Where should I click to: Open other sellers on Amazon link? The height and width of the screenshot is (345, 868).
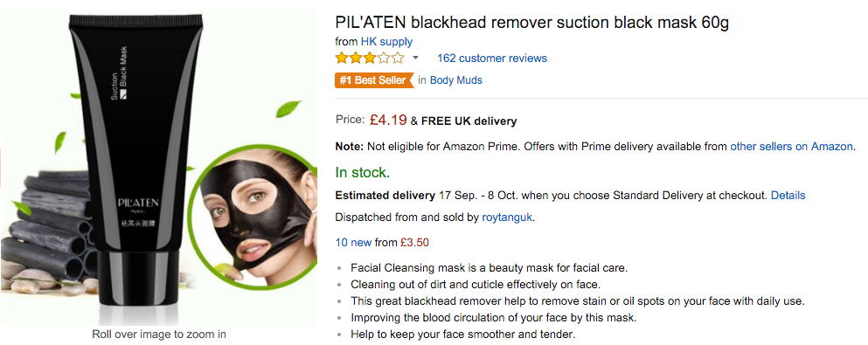(x=792, y=147)
